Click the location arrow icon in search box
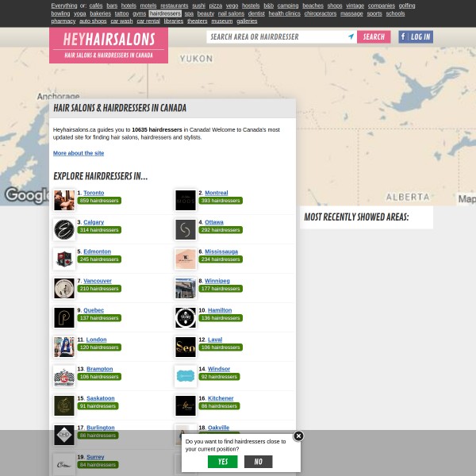The height and width of the screenshot is (476, 476). 351,36
